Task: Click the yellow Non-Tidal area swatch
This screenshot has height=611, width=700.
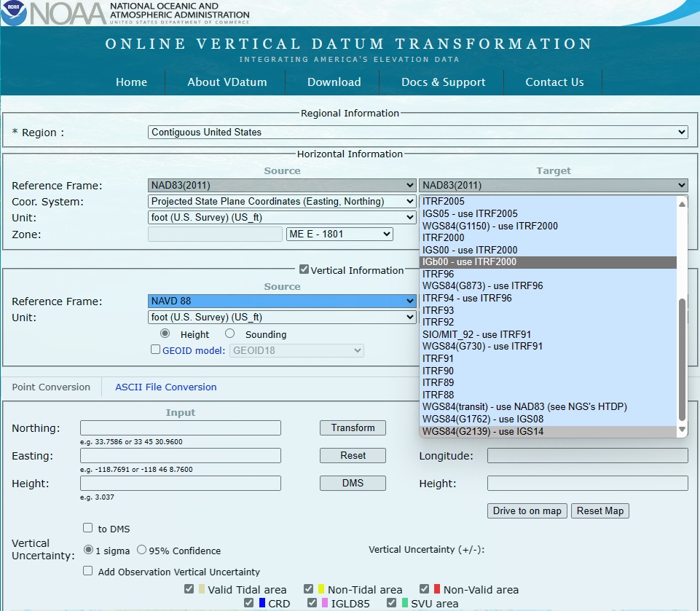Action: (321, 589)
